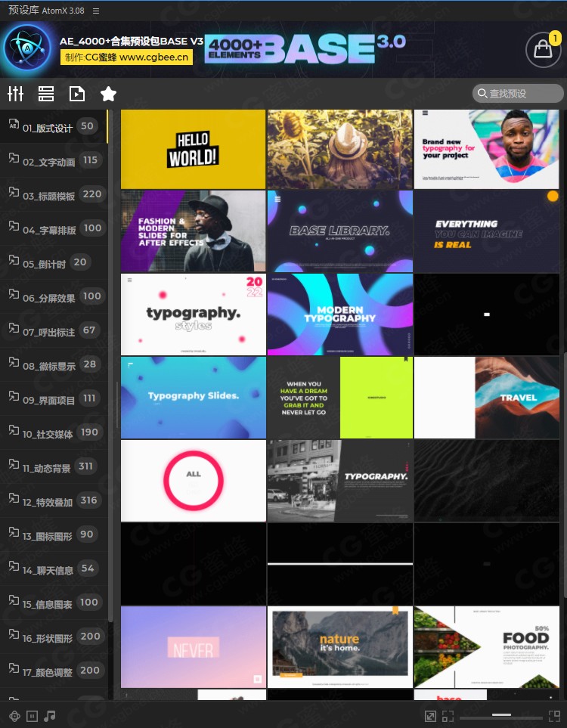Click the expand arrow icon in the bottom bar
This screenshot has height=728, width=567.
tap(430, 716)
